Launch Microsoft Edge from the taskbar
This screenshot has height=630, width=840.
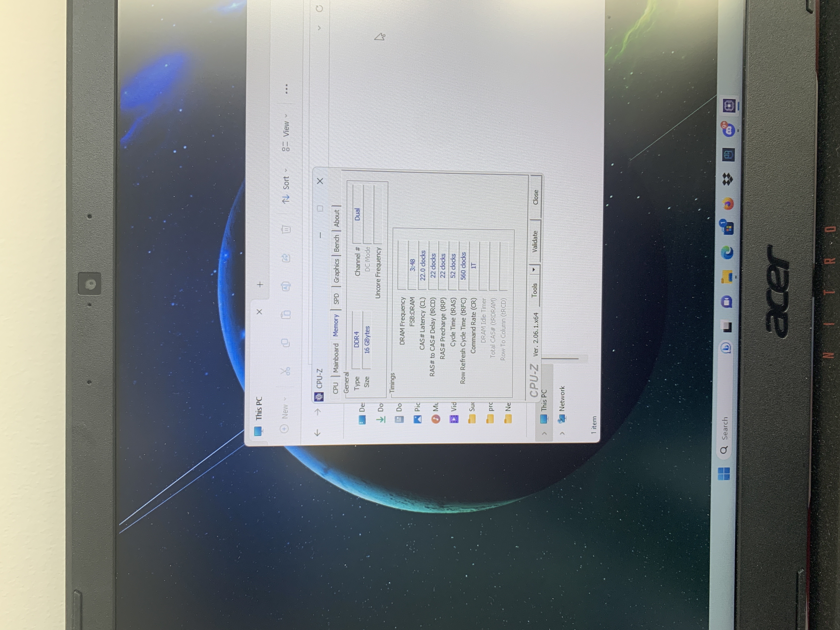tap(727, 252)
